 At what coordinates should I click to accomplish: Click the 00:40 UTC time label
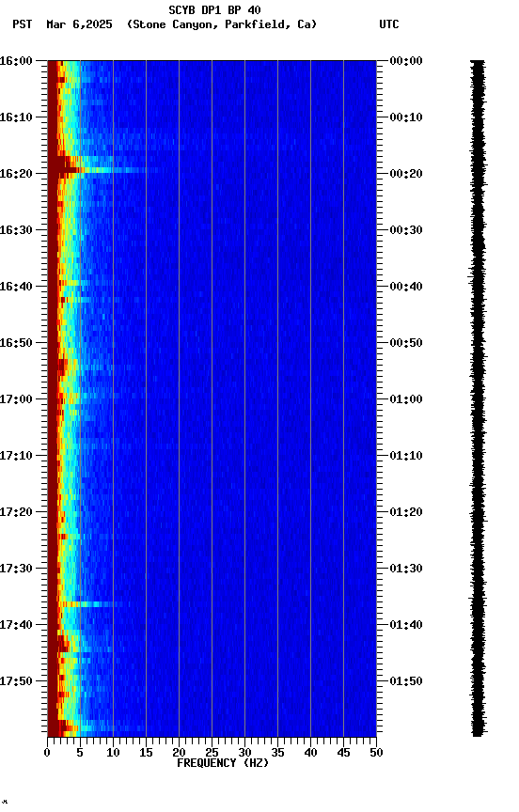pos(406,287)
